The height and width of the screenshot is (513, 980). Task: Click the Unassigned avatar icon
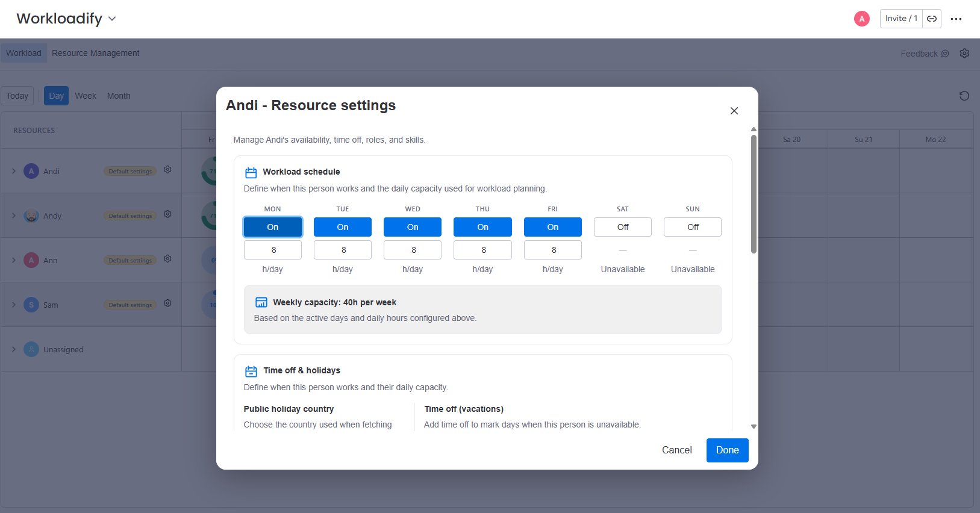pos(31,349)
